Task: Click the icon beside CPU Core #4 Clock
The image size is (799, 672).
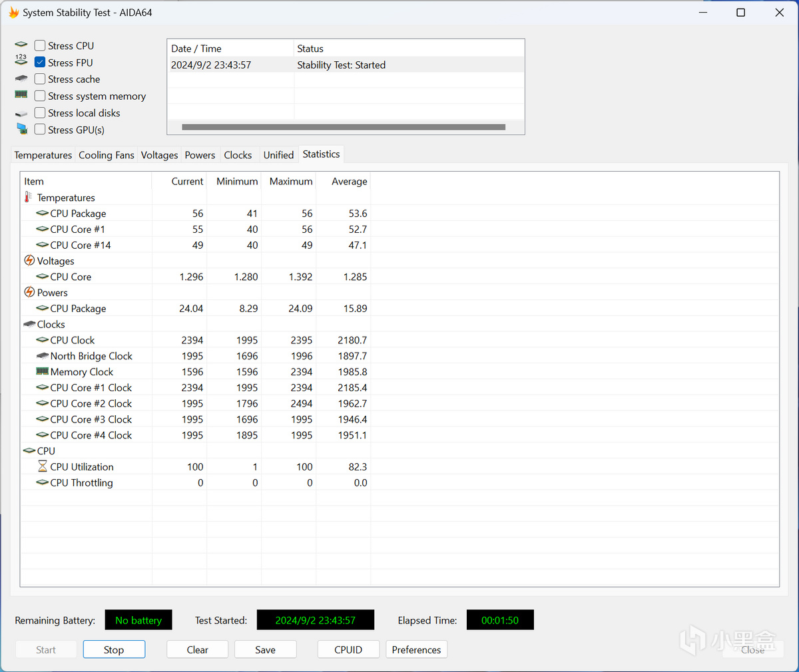Action: 43,435
